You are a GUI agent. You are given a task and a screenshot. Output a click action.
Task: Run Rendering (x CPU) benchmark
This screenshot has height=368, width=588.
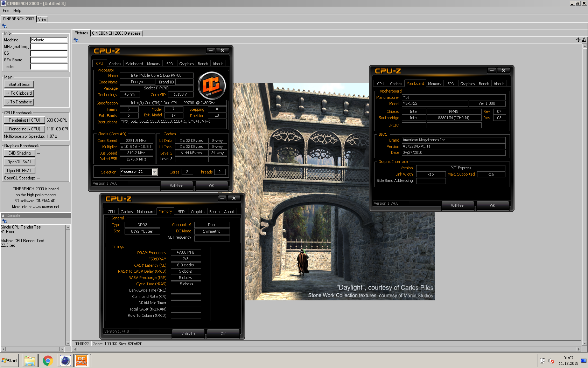pos(24,129)
